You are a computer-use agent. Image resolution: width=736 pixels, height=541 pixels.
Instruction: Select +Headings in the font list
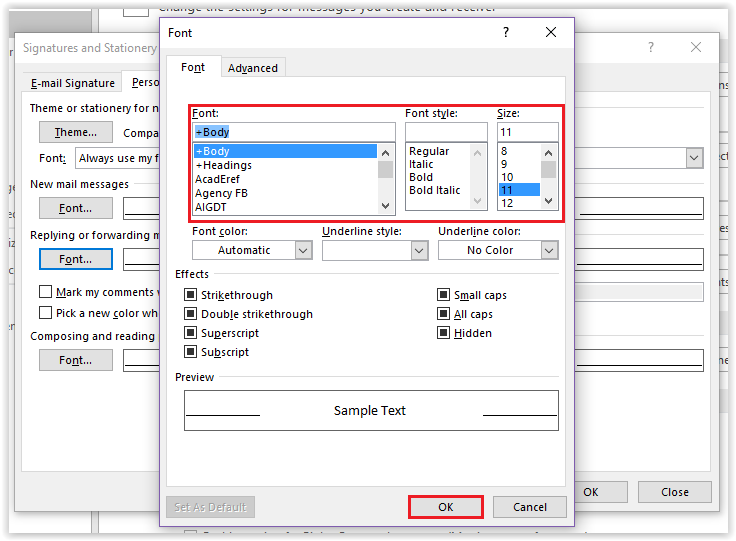285,165
